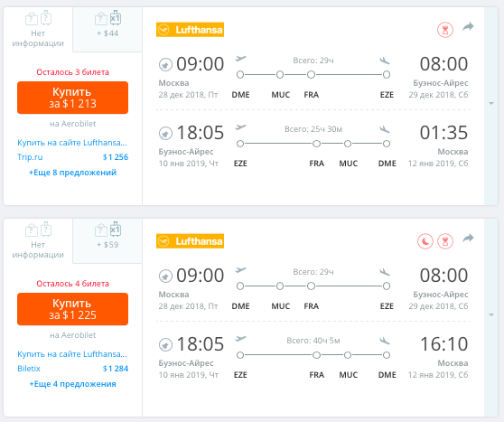Click Lufthansa logo on first ticket

190,30
